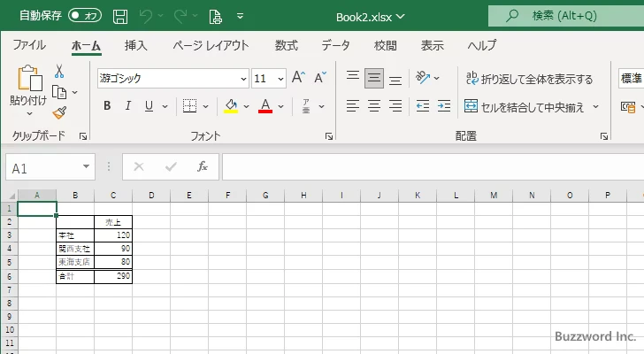Open the ファイル tab

pyautogui.click(x=29, y=45)
